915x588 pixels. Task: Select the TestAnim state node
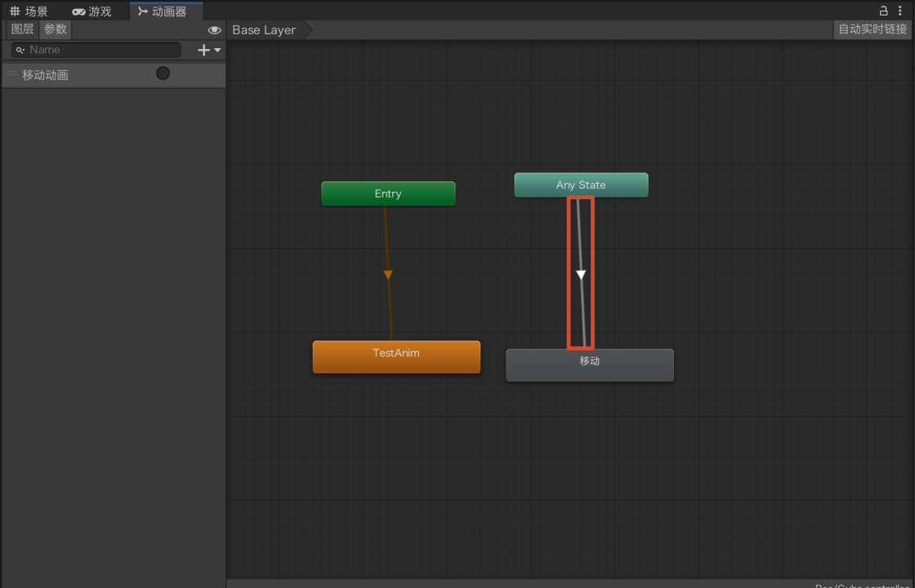click(x=396, y=356)
